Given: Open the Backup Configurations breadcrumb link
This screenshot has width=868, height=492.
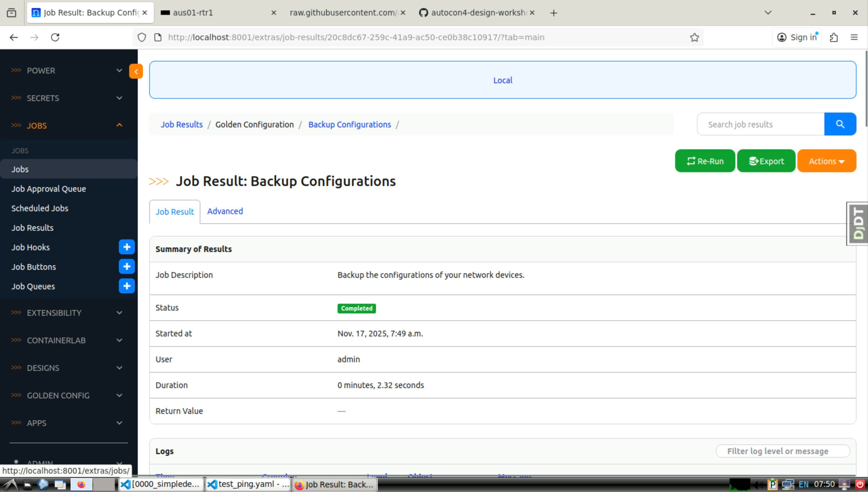Looking at the screenshot, I should [349, 124].
